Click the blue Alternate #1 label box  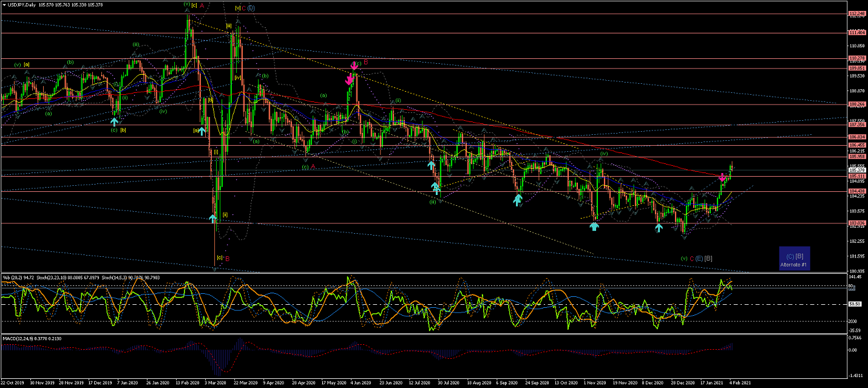tap(795, 258)
